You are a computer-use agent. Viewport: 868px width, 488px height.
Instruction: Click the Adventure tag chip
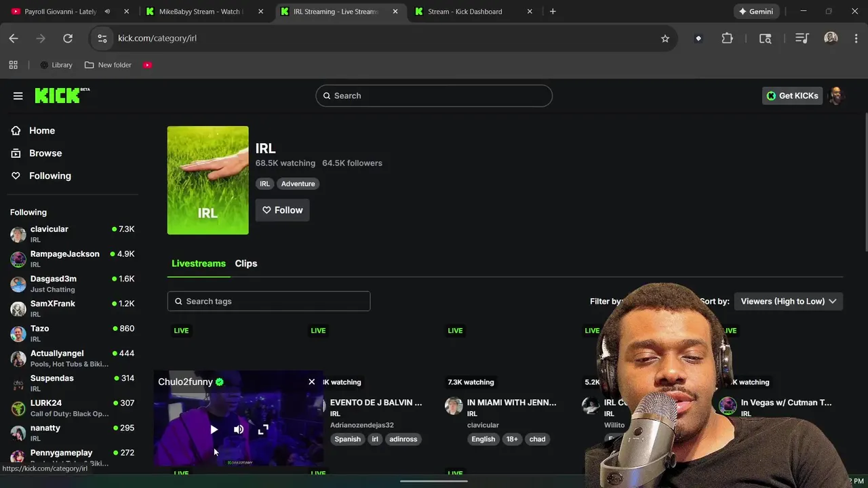pos(298,184)
